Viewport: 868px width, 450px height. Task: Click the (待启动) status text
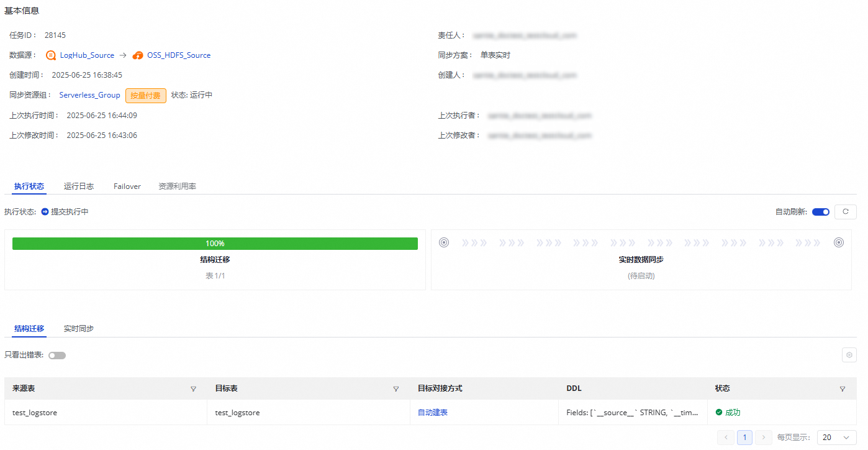(641, 275)
